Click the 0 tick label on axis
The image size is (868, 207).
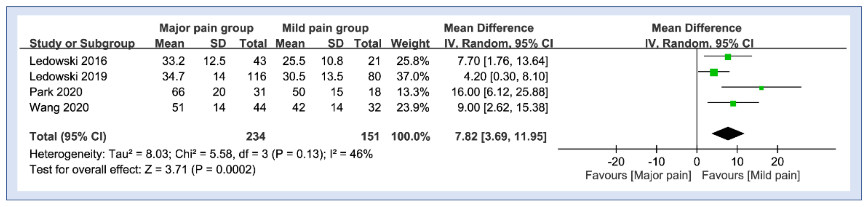point(696,162)
